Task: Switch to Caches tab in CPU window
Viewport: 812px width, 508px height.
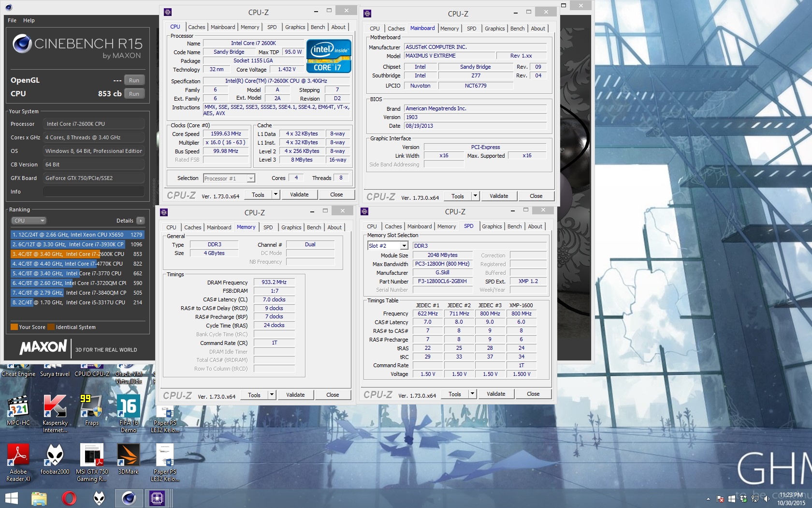Action: pos(197,27)
